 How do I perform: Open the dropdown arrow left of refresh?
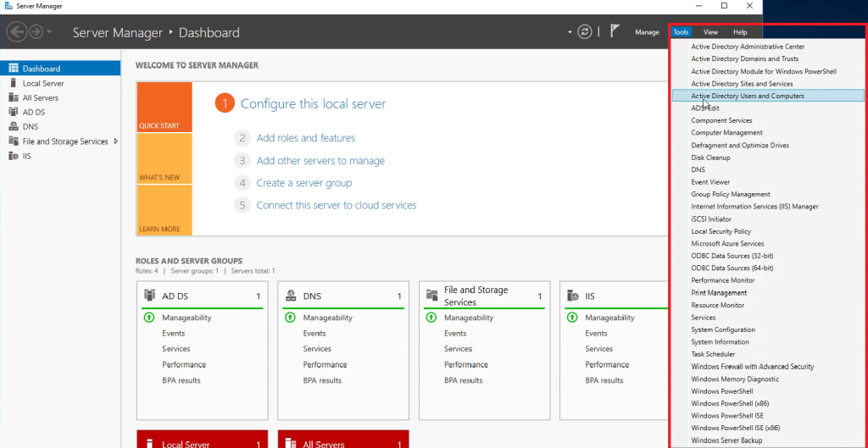[570, 32]
